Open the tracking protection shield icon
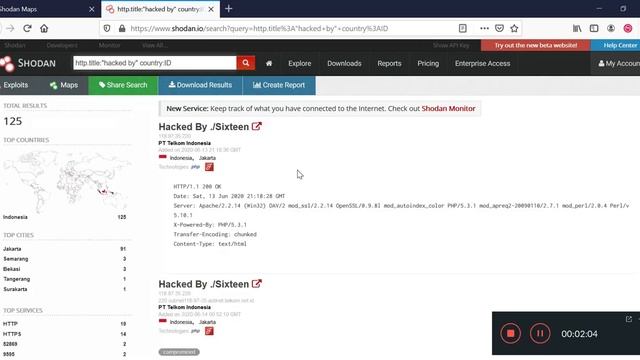The width and height of the screenshot is (640, 360). click(x=107, y=29)
